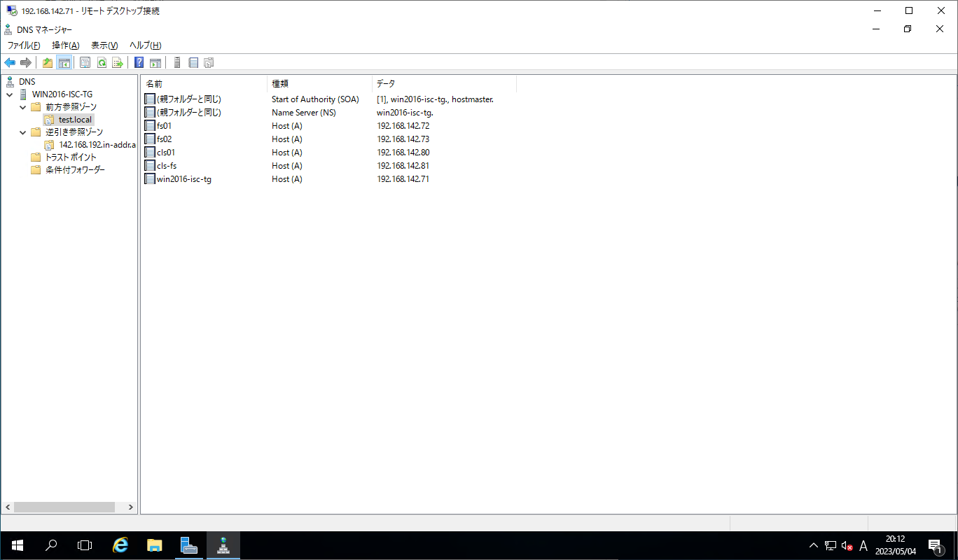The image size is (958, 560).
Task: Open the notification center icon
Action: coord(935,545)
